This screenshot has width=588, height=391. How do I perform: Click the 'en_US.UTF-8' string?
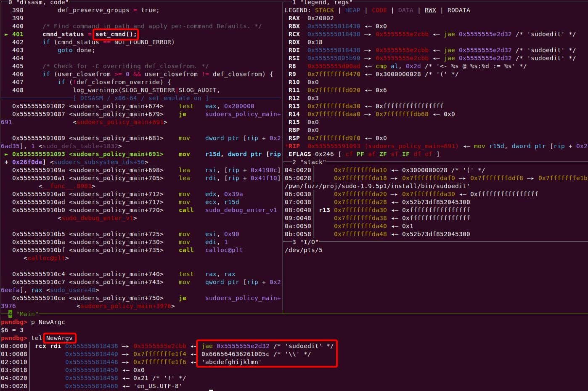(158, 386)
